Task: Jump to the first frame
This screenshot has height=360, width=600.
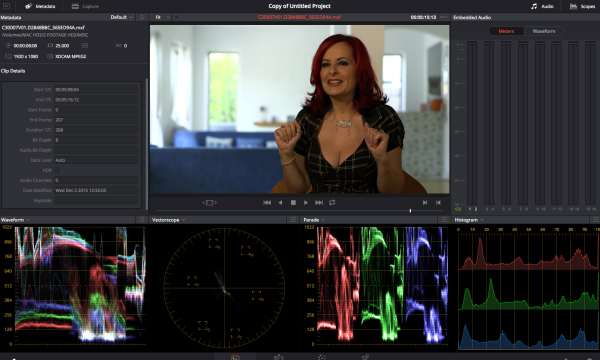Action: tap(267, 202)
